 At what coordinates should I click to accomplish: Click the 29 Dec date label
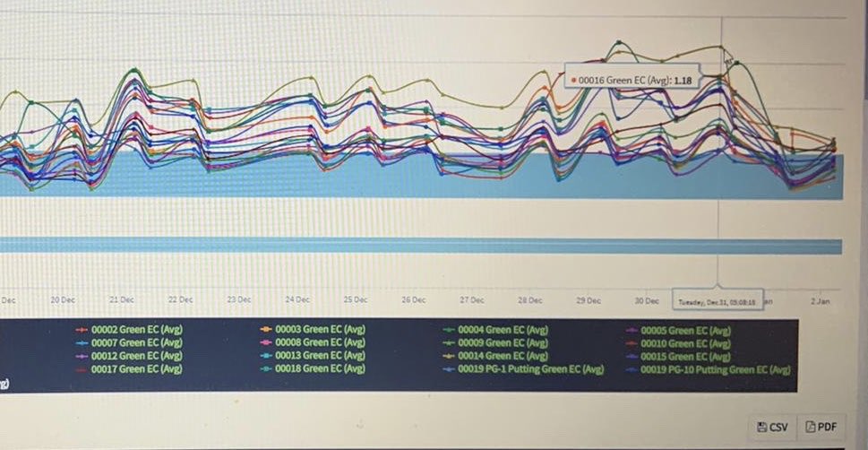click(588, 300)
